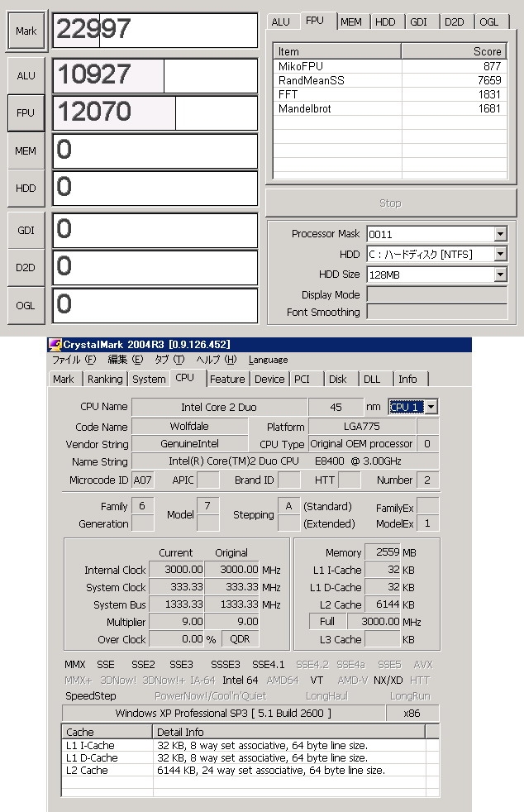Run the full Mark benchmark button

tap(26, 31)
